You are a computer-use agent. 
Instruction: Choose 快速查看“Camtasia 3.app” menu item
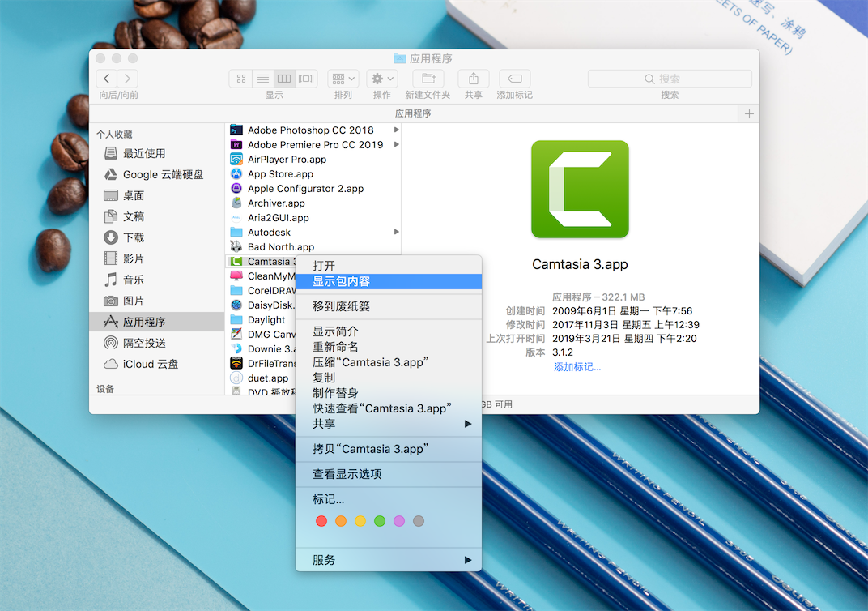[x=389, y=408]
